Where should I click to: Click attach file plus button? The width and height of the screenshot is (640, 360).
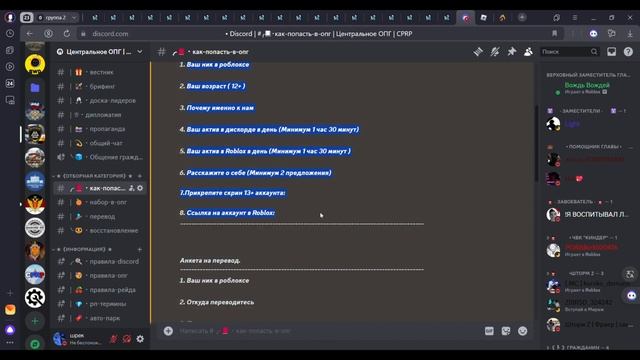tap(168, 331)
